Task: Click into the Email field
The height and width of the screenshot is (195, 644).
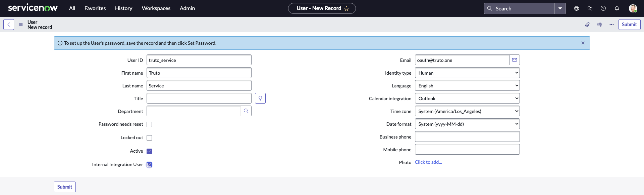Action: [462, 60]
